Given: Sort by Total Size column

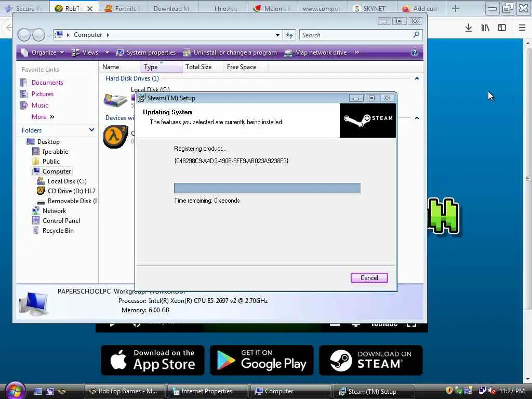Looking at the screenshot, I should click(x=203, y=67).
